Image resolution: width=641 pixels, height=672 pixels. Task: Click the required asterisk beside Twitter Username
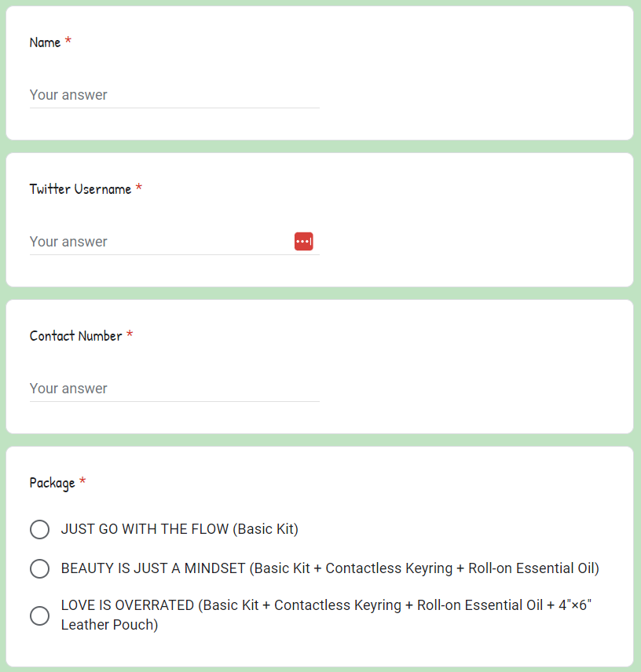point(138,188)
